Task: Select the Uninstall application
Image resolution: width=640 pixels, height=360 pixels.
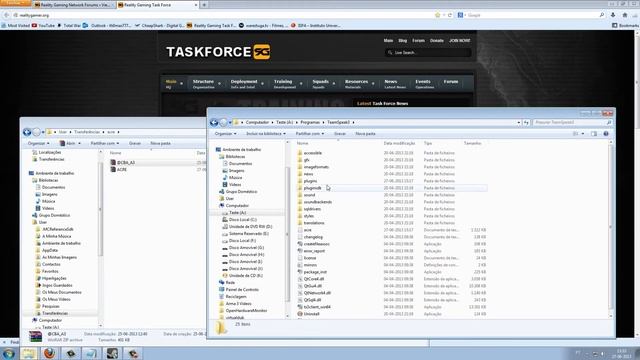Action: (x=311, y=314)
